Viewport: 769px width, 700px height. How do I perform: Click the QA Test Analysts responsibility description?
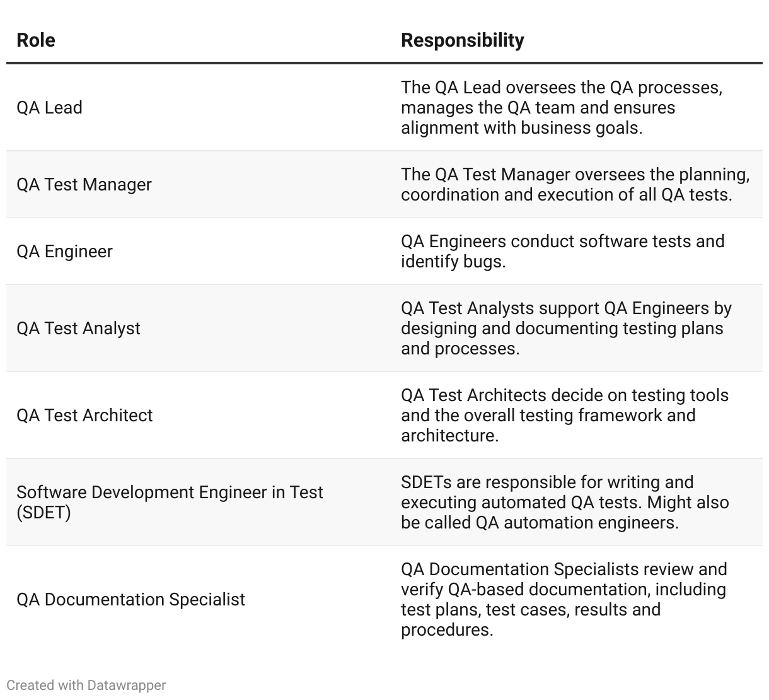pos(565,329)
